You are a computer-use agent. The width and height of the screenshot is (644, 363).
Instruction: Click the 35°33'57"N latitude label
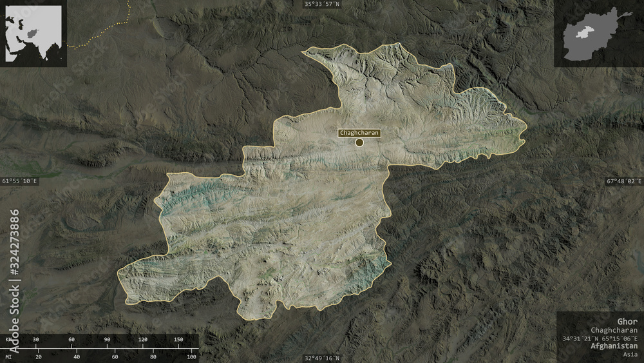(x=322, y=4)
